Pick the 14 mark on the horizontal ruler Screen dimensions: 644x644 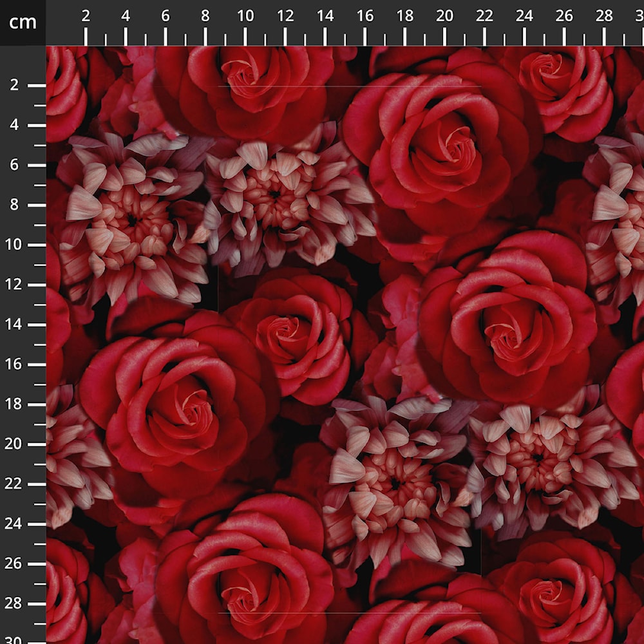pos(325,17)
